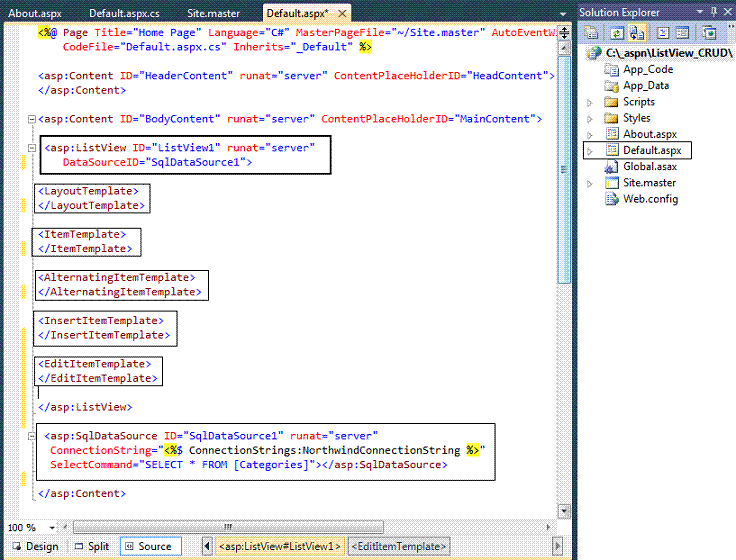Viewport: 736px width, 560px height.
Task: Click the website project globe icon
Action: click(594, 53)
